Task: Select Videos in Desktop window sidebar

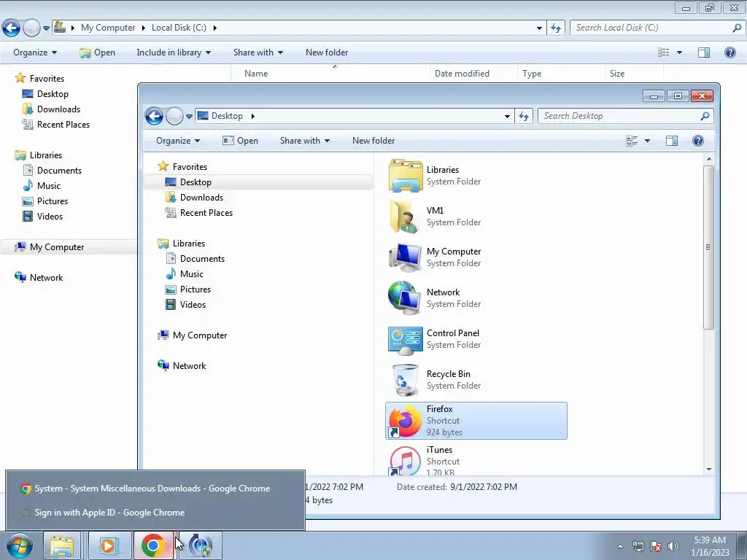Action: pyautogui.click(x=193, y=304)
